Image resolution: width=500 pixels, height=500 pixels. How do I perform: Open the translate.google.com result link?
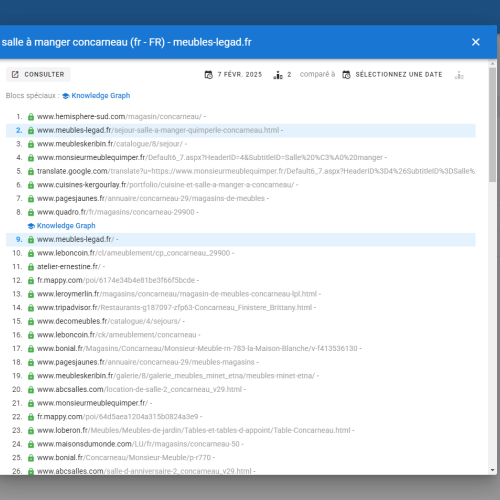click(256, 171)
